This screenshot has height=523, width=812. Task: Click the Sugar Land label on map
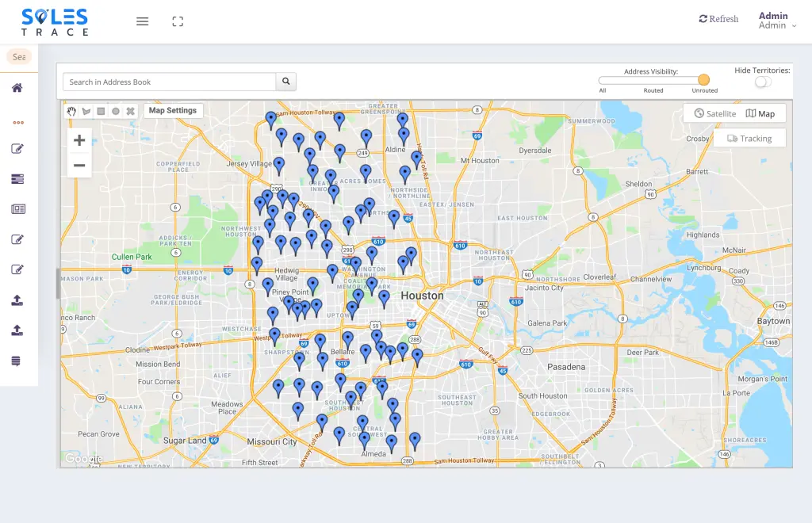click(x=184, y=441)
